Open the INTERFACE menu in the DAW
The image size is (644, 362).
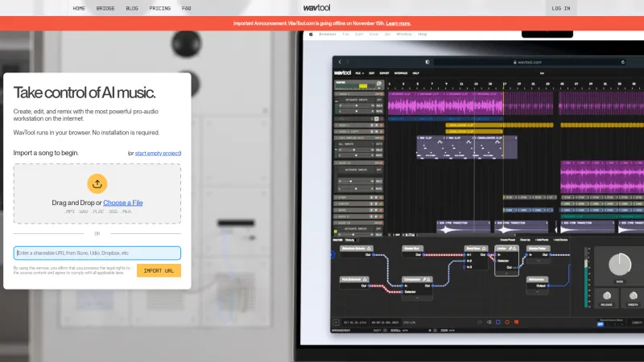click(401, 73)
